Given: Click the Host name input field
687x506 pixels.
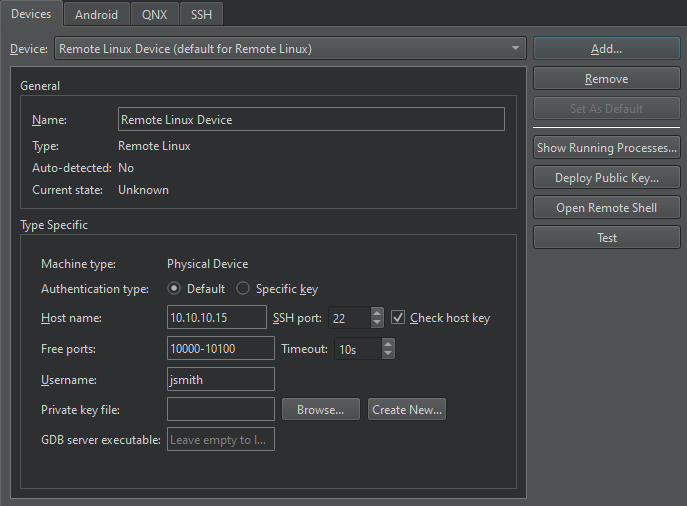Looking at the screenshot, I should point(220,318).
